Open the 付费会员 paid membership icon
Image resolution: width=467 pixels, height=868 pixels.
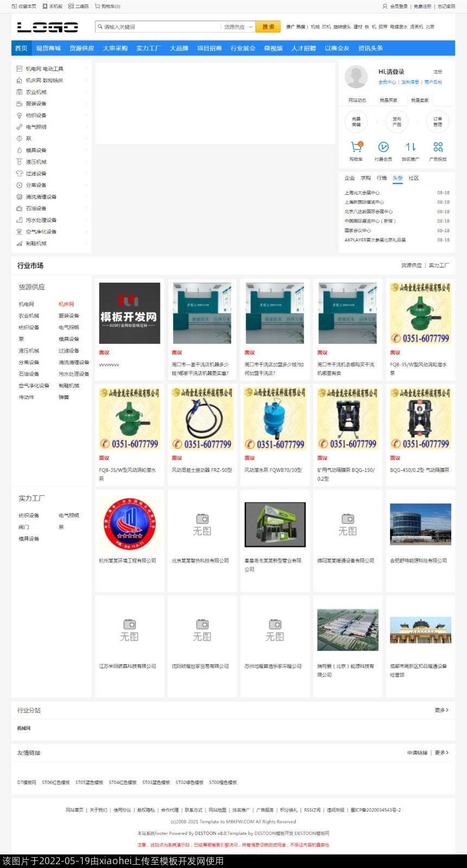pos(383,147)
